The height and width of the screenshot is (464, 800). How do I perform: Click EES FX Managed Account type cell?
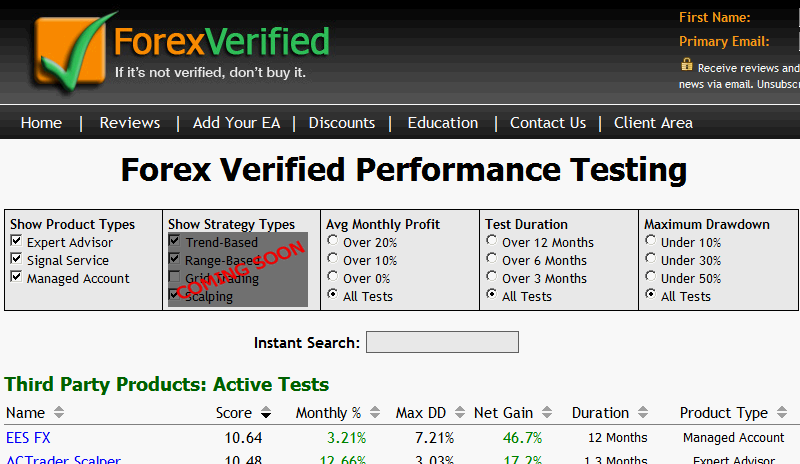[x=734, y=438]
